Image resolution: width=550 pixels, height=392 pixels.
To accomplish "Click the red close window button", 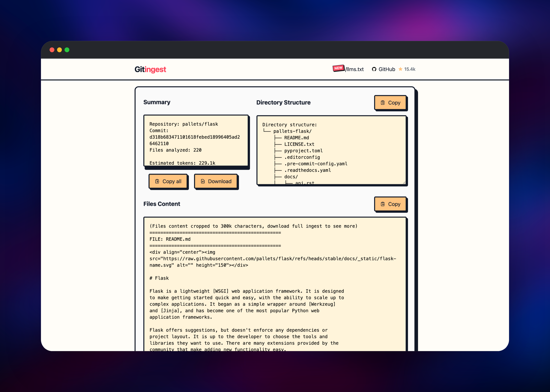I will (x=52, y=50).
